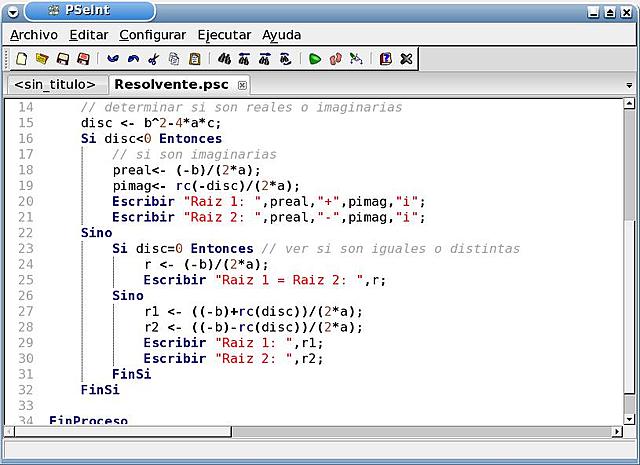The height and width of the screenshot is (465, 640).
Task: Click the Paste clipboard icon
Action: pyautogui.click(x=195, y=59)
